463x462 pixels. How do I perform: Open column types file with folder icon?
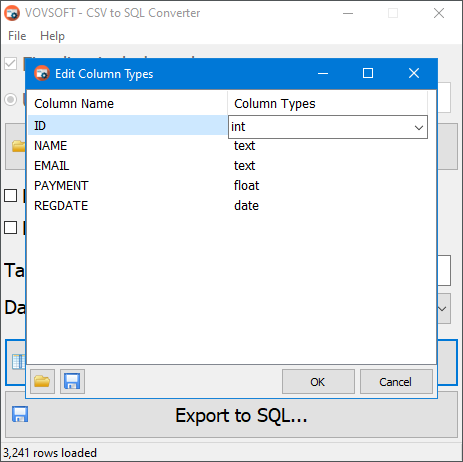coord(42,381)
